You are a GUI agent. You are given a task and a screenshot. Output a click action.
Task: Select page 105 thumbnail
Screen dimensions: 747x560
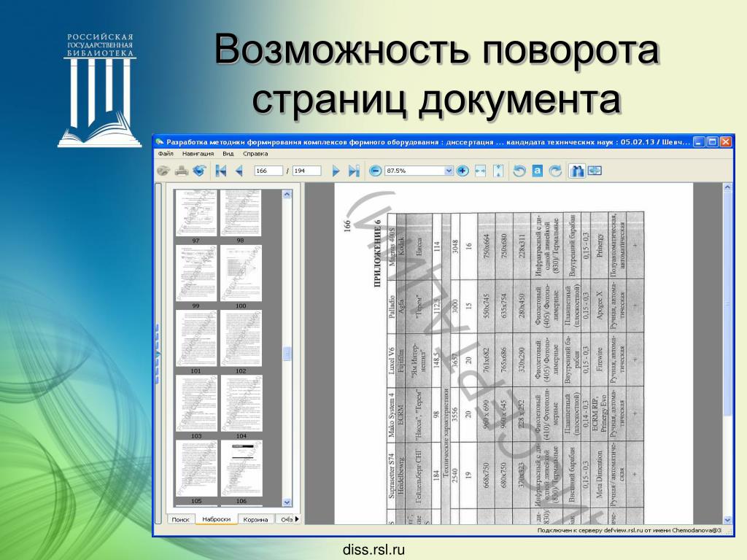tap(196, 468)
